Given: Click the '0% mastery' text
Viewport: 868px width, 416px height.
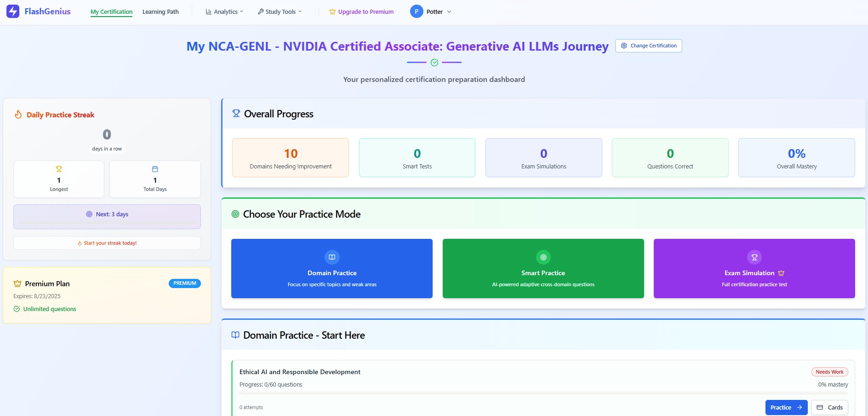Looking at the screenshot, I should 833,385.
